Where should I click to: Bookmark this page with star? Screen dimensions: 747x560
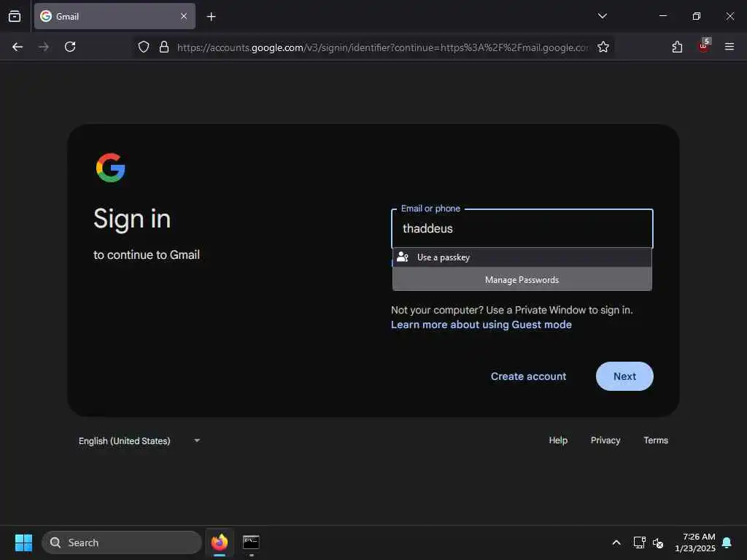tap(603, 47)
